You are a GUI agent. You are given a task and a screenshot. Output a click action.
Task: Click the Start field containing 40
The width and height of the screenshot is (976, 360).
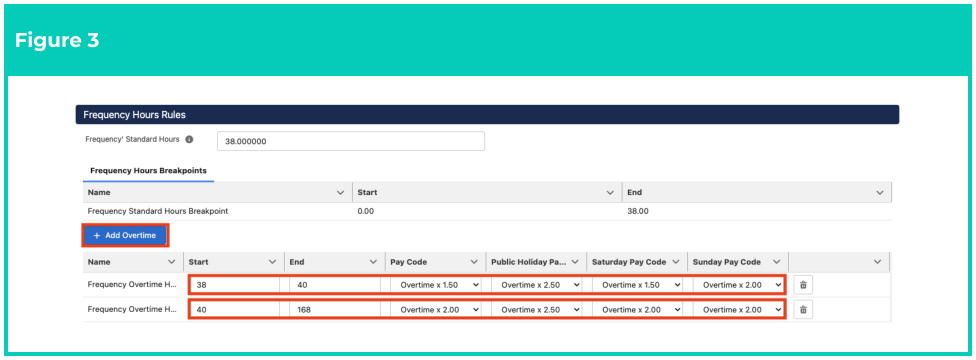(x=235, y=309)
